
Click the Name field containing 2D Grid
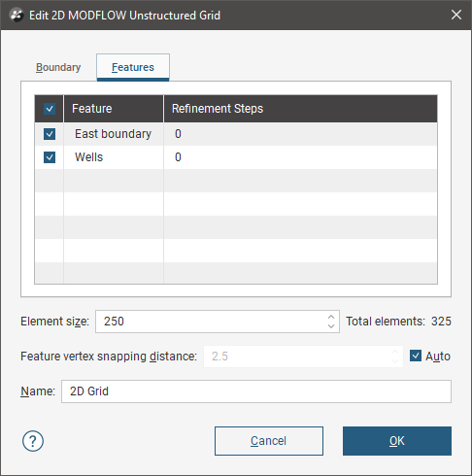[x=256, y=391]
